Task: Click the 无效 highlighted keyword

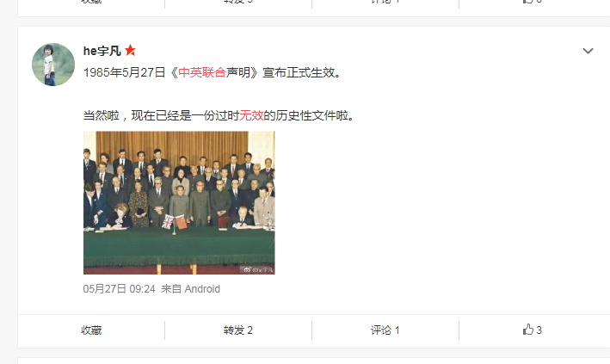Action: [x=251, y=115]
